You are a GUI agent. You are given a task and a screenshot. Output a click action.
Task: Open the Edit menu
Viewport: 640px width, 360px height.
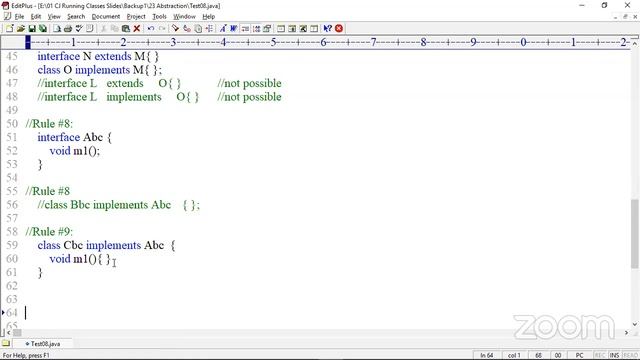[x=36, y=16]
